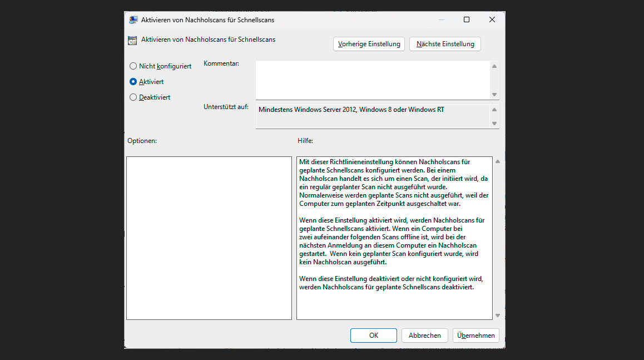Maximize the policy dialog window
The image size is (644, 360).
pyautogui.click(x=467, y=19)
